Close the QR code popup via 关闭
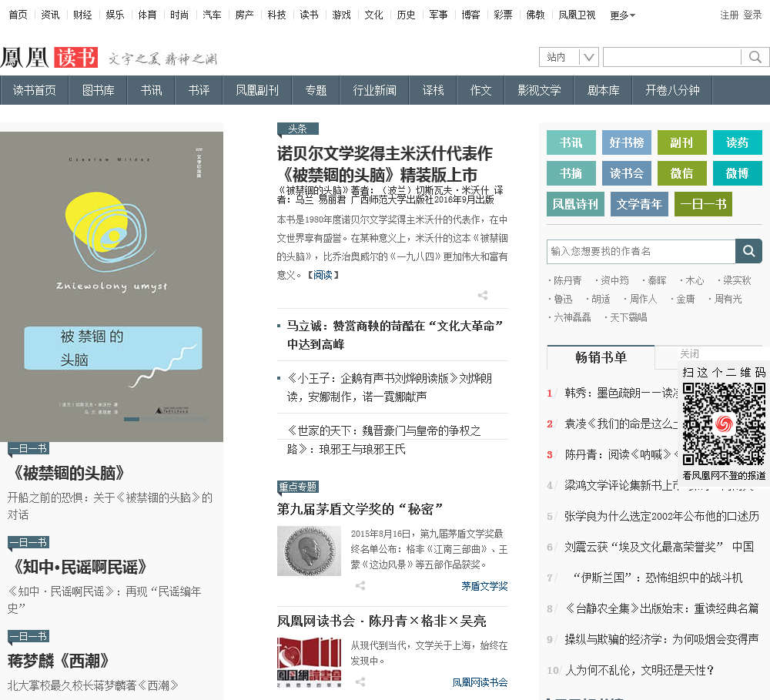770x700 pixels. [689, 353]
